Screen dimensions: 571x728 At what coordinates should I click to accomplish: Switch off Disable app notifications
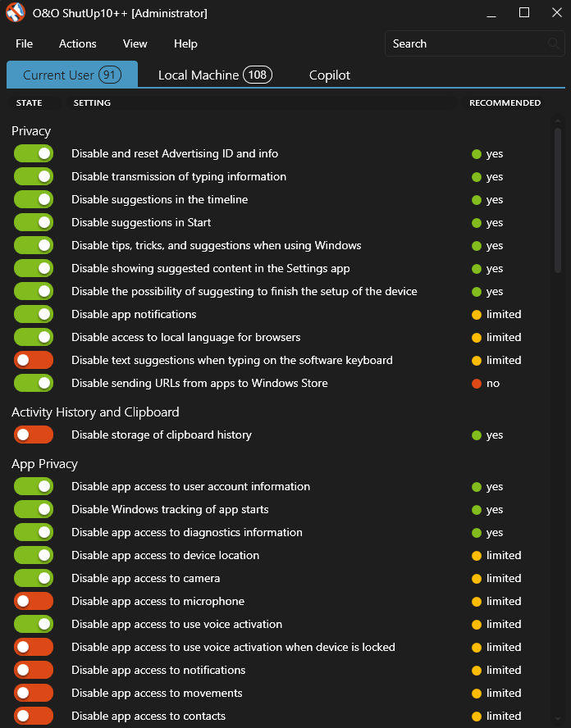tap(34, 314)
